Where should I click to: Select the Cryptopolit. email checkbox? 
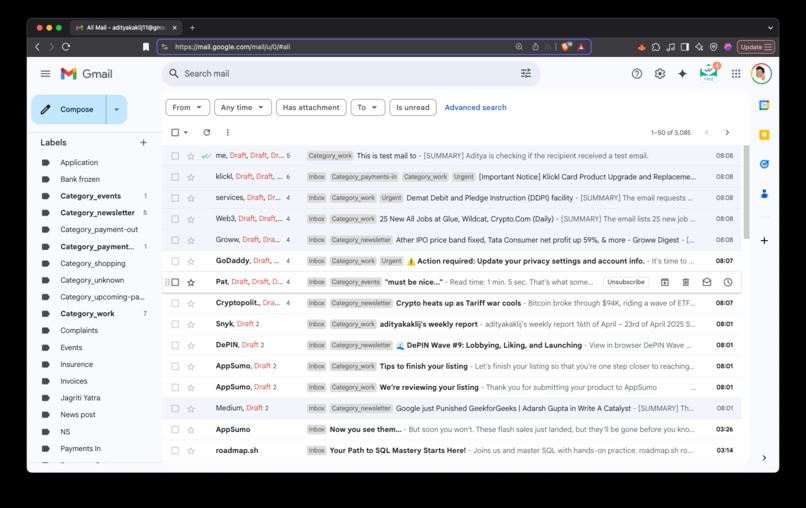(175, 303)
